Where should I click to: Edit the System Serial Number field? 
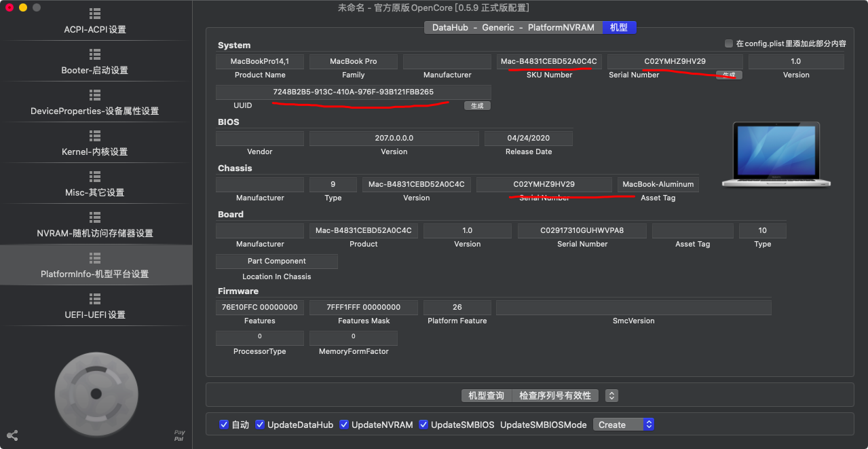pos(675,61)
